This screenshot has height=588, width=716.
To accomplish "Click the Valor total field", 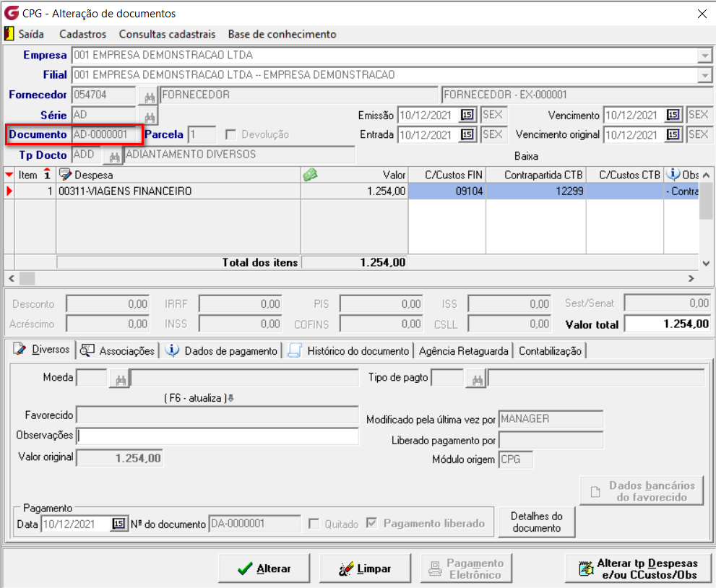I will (667, 324).
